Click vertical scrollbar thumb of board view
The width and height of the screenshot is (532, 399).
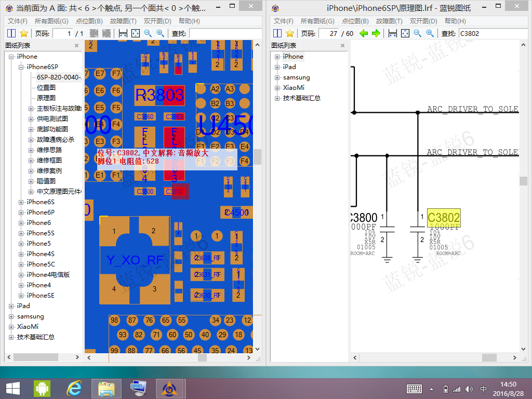tap(258, 157)
